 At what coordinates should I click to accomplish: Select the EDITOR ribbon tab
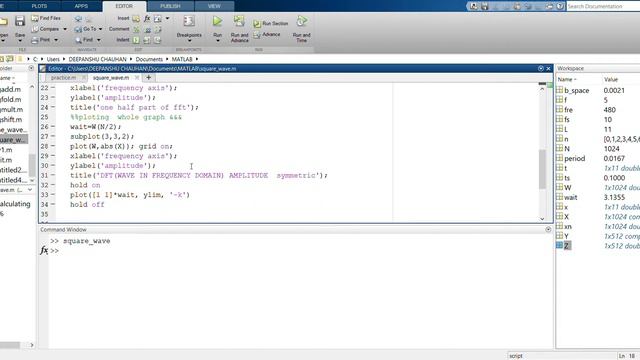coord(124,6)
